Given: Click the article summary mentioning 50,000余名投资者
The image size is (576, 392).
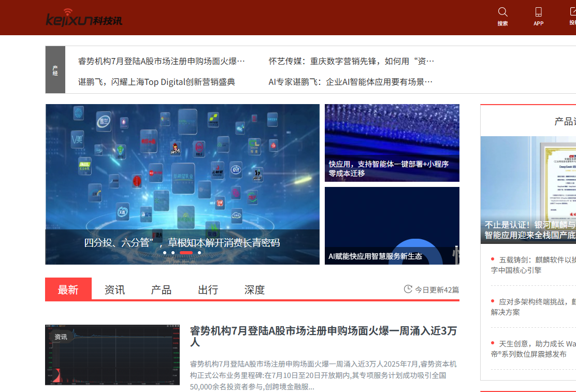Looking at the screenshot, I should point(323,375).
